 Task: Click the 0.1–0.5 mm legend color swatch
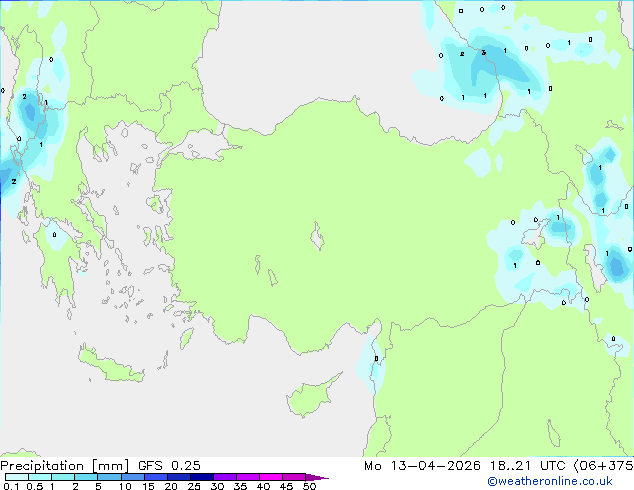point(17,477)
